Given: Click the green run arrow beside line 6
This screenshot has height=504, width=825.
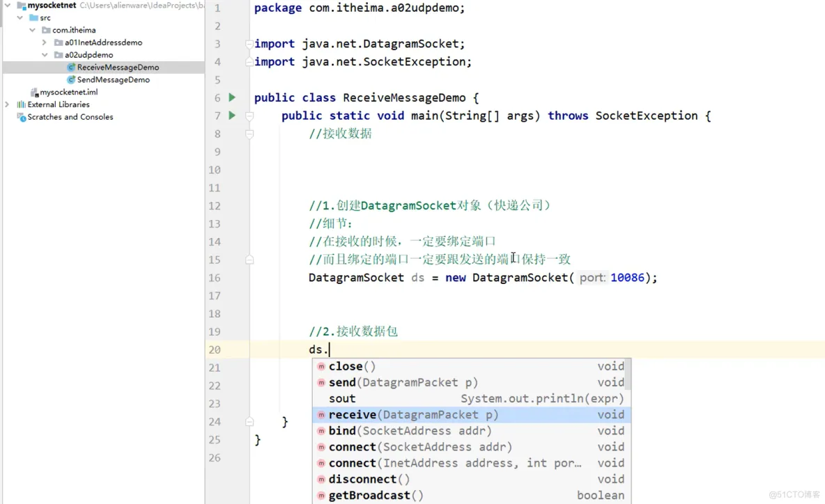Looking at the screenshot, I should (x=231, y=97).
